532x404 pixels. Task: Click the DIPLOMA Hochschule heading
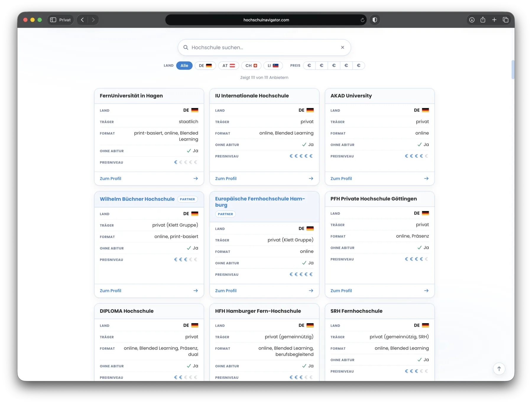click(x=126, y=311)
